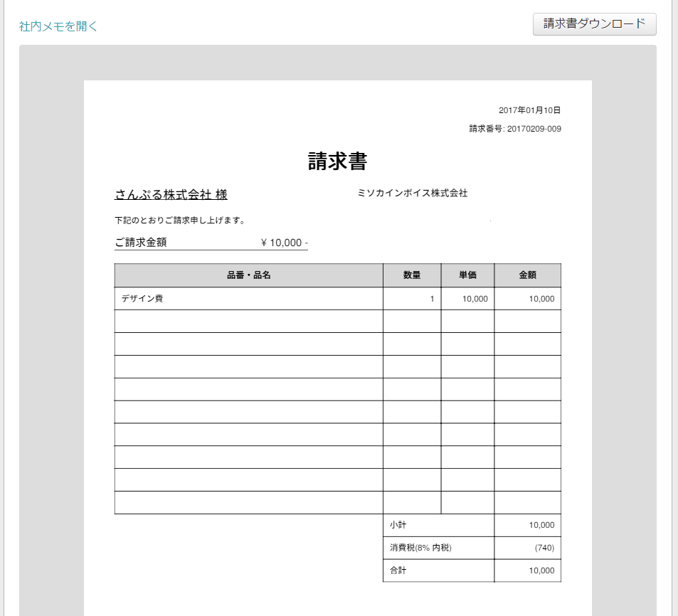The width and height of the screenshot is (678, 616).
Task: Click the (740) tax amount value
Action: (544, 548)
